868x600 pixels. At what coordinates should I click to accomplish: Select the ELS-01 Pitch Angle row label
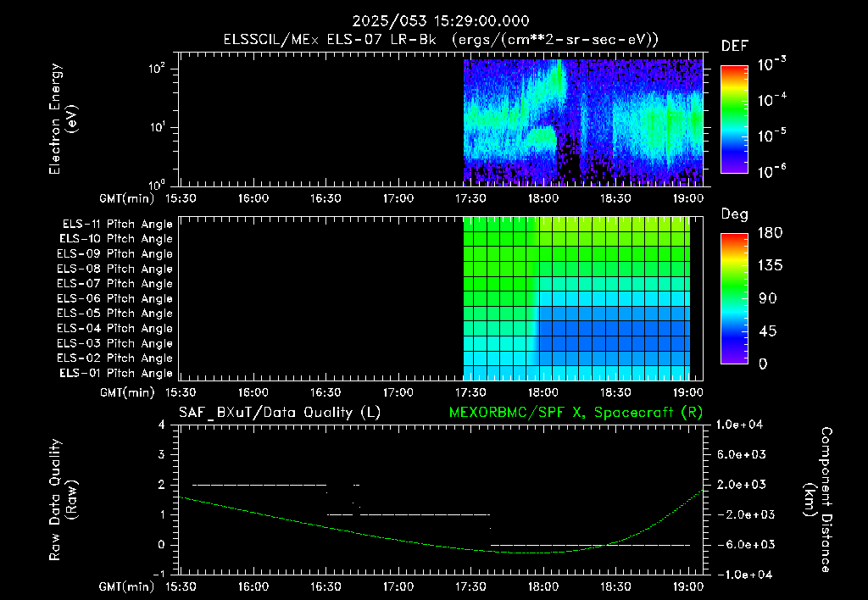pos(116,374)
